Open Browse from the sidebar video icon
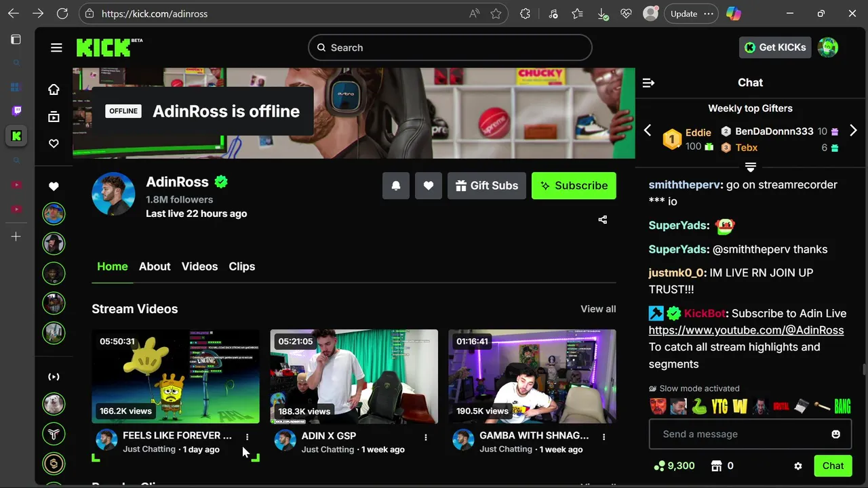Viewport: 868px width, 488px height. click(54, 117)
